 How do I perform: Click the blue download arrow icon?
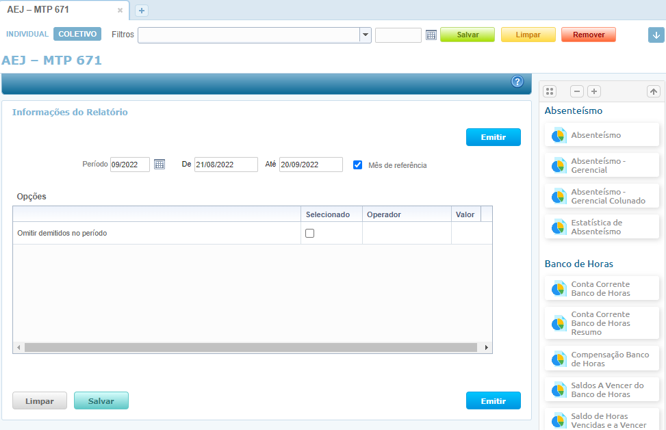tap(656, 35)
